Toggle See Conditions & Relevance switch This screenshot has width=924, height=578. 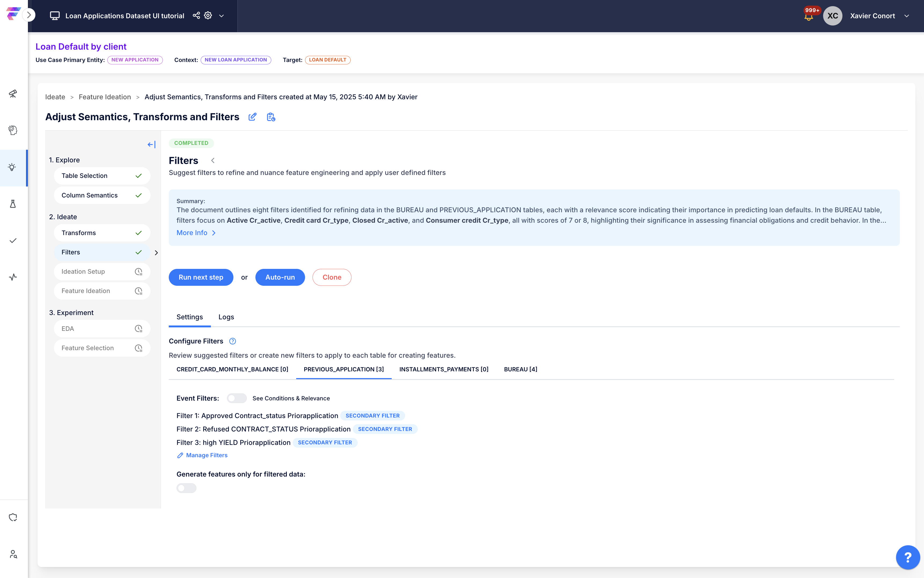click(x=237, y=398)
